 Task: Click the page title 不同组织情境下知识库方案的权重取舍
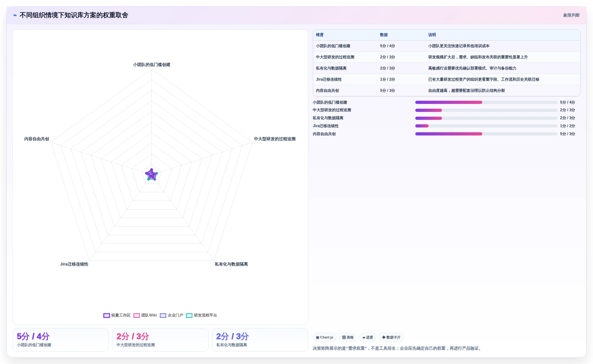[x=74, y=15]
